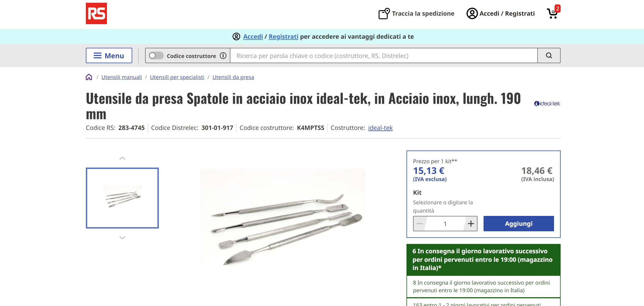Toggle the Codice costruttore switch
The height and width of the screenshot is (306, 644).
coord(156,56)
